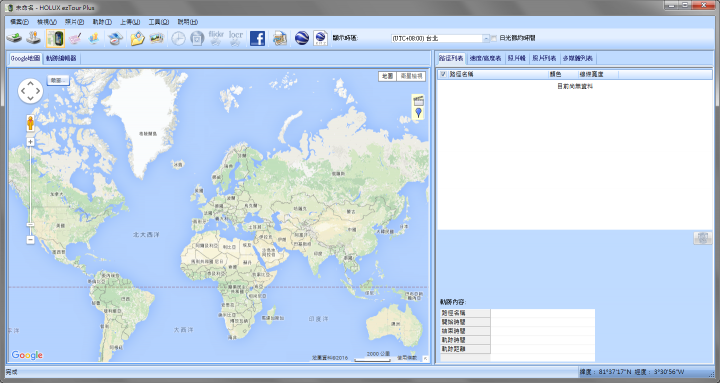Click the locr upload toolbar icon
The width and height of the screenshot is (720, 383).
tap(236, 38)
